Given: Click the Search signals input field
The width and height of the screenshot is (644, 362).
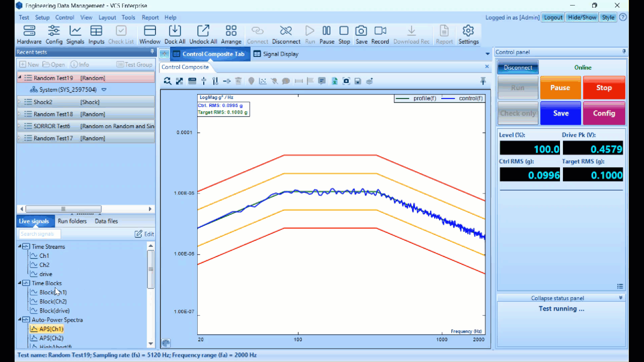Looking at the screenshot, I should 40,234.
